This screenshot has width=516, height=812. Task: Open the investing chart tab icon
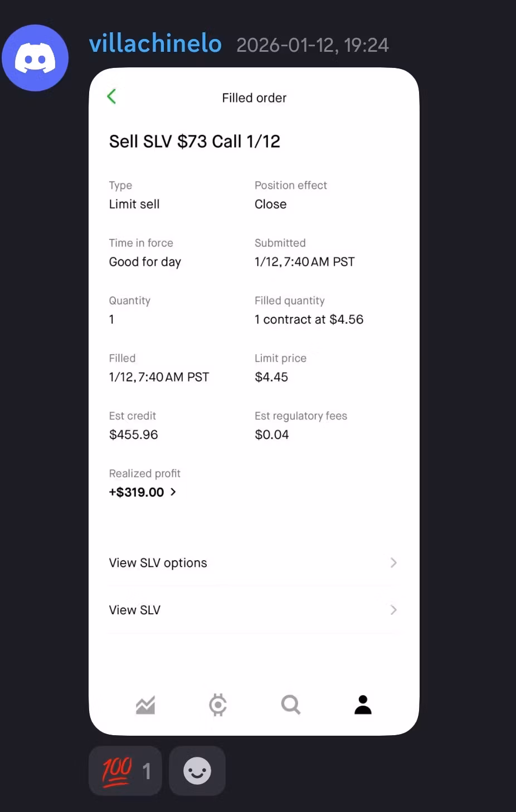click(145, 705)
